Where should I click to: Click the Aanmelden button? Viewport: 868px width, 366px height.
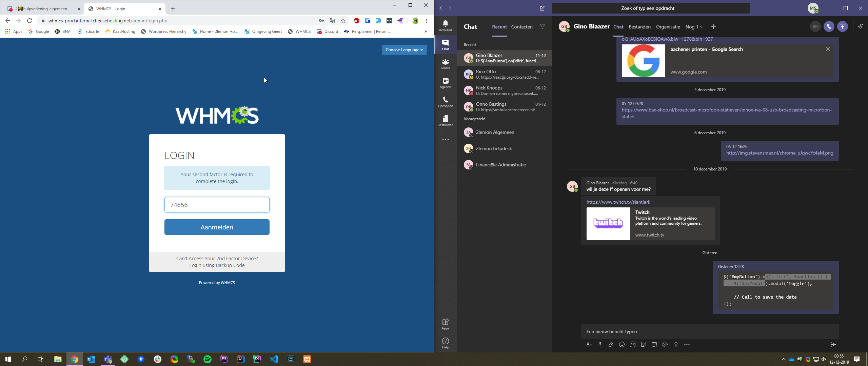217,227
